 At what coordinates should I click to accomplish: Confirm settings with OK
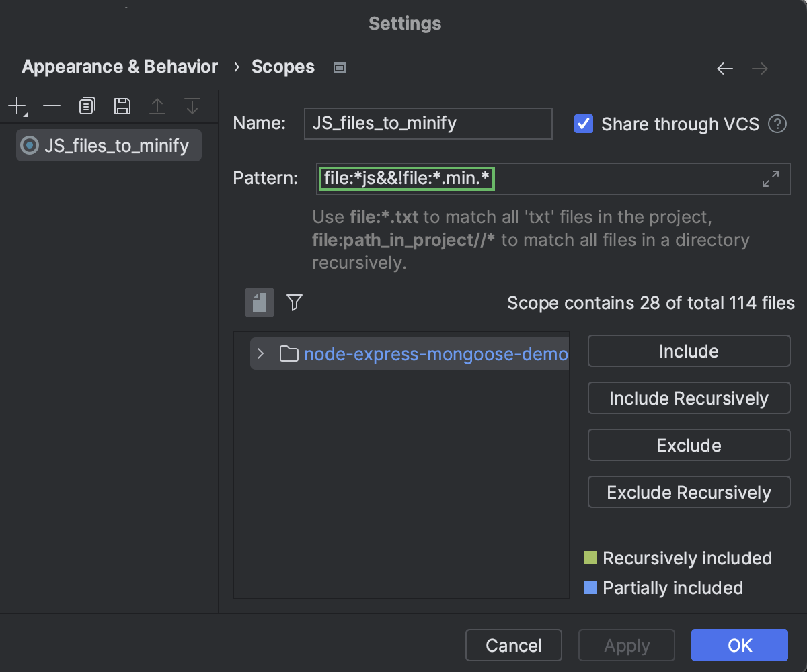pos(738,644)
